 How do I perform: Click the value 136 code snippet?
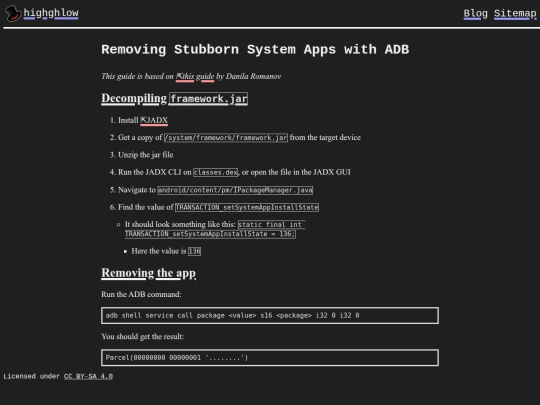point(194,251)
